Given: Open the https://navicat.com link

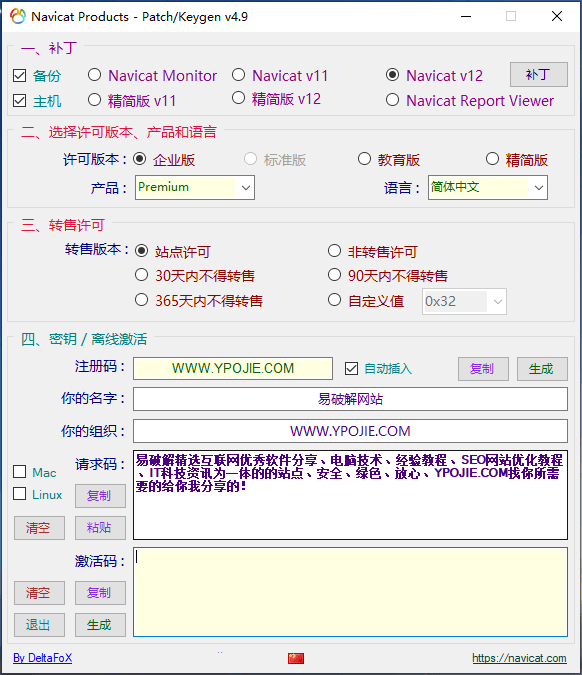Looking at the screenshot, I should [x=519, y=658].
